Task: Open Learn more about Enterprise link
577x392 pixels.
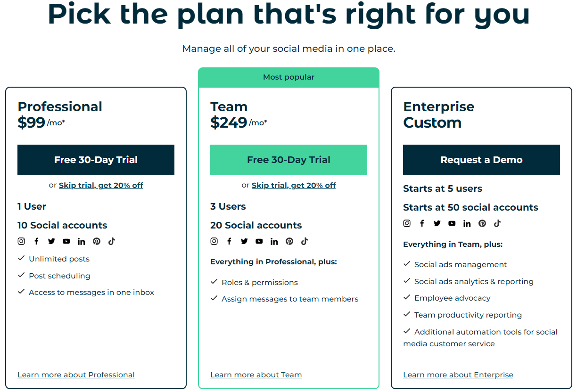Action: (458, 375)
